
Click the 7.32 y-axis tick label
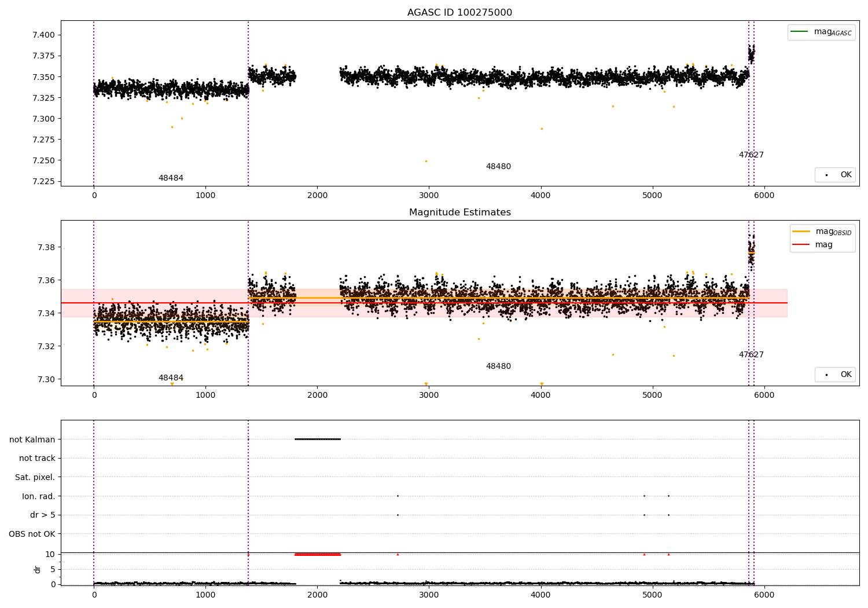coord(46,346)
